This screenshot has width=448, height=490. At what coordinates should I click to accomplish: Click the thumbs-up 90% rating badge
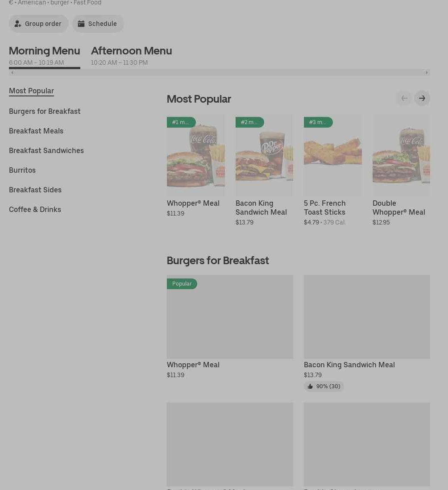click(x=324, y=386)
